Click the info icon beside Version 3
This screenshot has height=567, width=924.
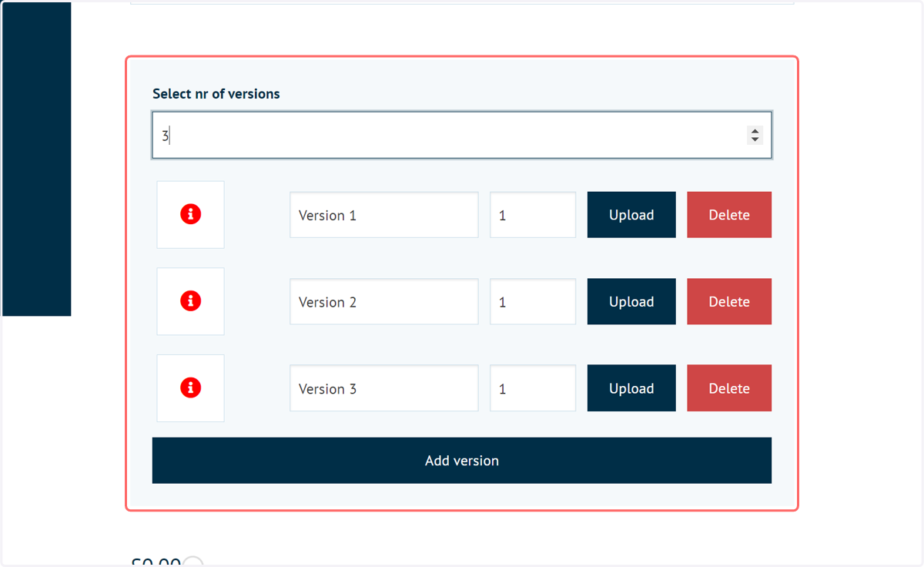point(190,388)
